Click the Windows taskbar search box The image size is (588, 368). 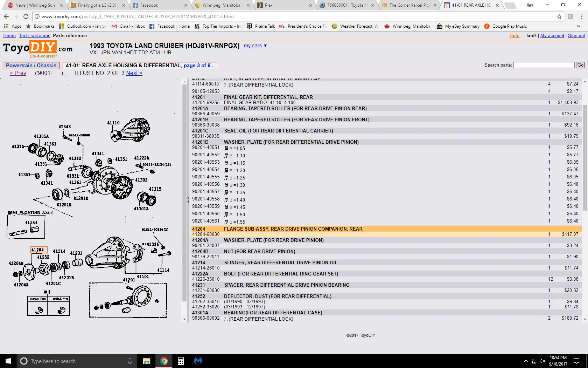tap(76, 361)
